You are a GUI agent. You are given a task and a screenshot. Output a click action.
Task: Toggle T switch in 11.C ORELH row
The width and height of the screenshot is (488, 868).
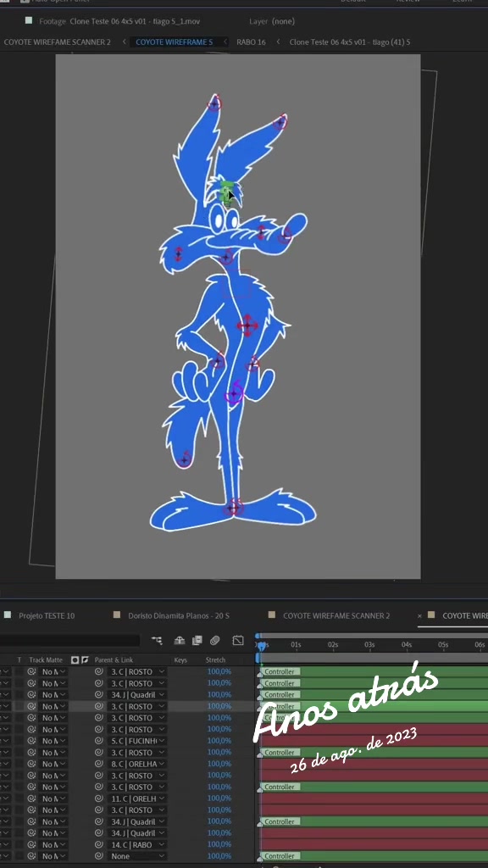pos(19,798)
